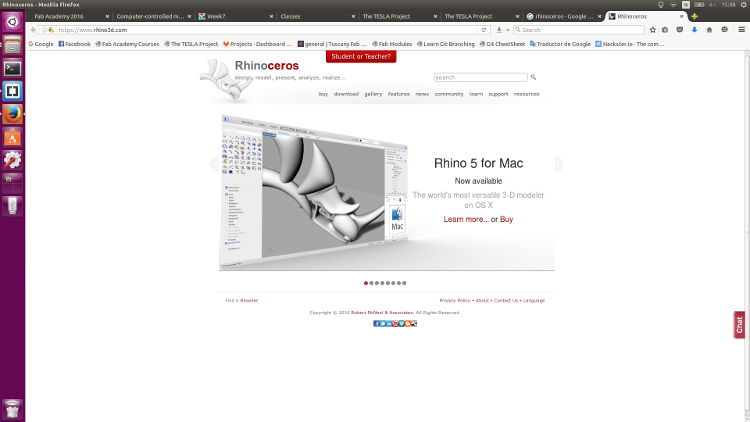Click the download navigation item
This screenshot has height=422, width=750.
[346, 94]
